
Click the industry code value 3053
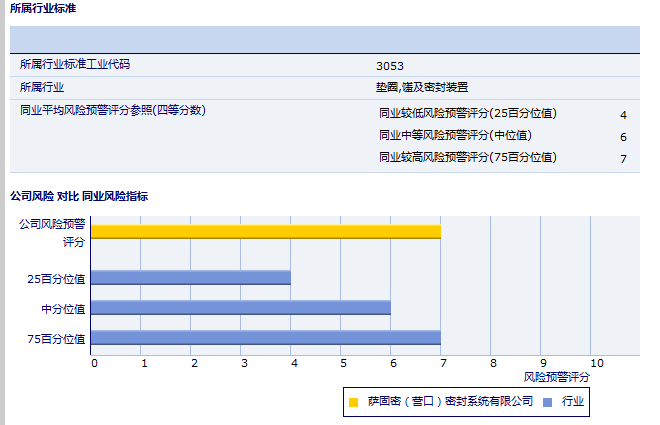coord(390,66)
